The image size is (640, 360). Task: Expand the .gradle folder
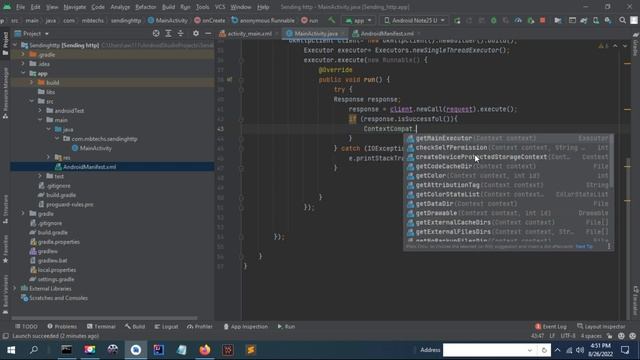coord(23,54)
